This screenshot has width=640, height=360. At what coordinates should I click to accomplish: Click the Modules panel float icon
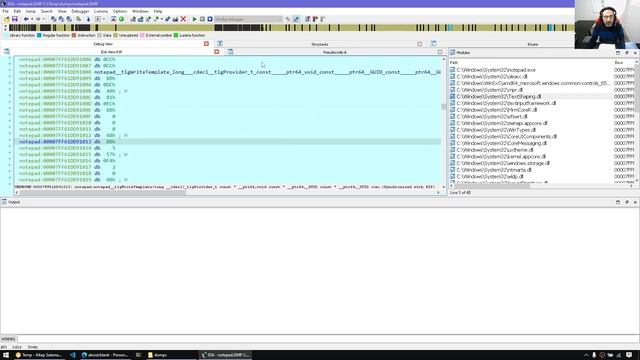point(627,53)
